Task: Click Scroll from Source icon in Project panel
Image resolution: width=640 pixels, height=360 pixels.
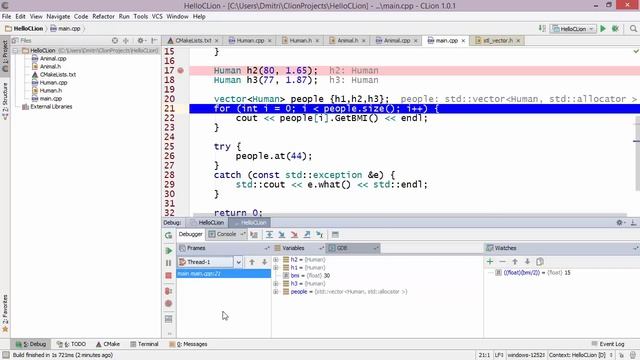Action: pyautogui.click(x=115, y=40)
